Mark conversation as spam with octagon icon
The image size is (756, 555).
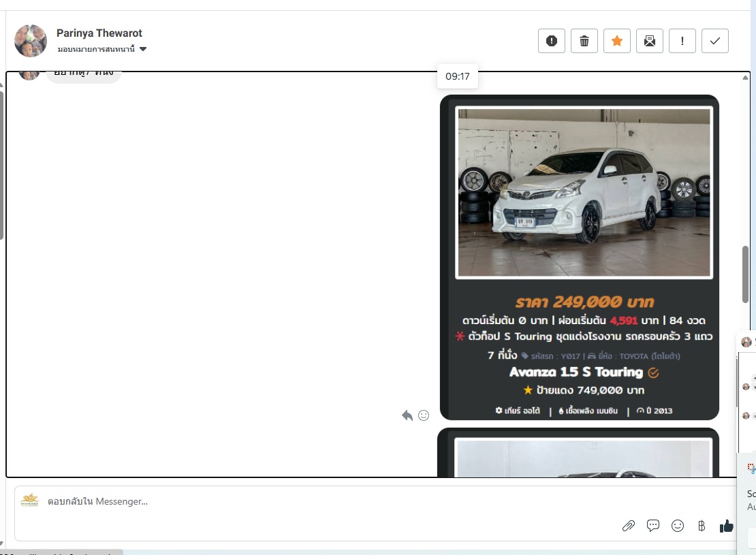click(x=552, y=41)
